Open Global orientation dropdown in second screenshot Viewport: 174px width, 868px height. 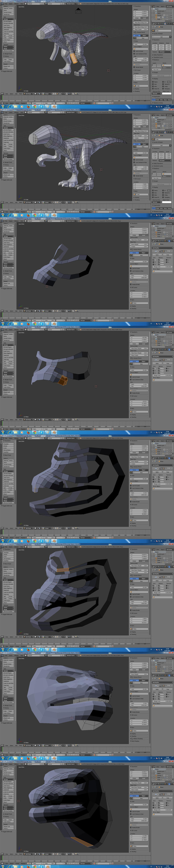point(49,202)
